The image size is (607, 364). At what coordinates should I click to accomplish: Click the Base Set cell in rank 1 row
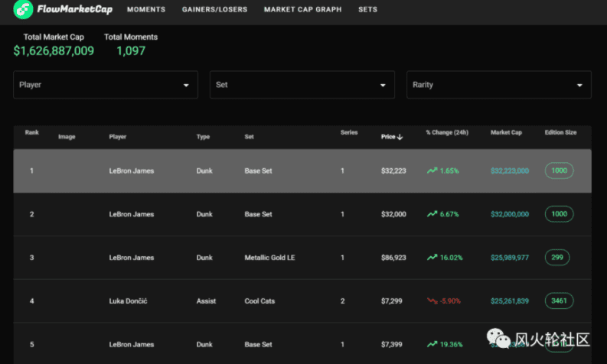258,171
